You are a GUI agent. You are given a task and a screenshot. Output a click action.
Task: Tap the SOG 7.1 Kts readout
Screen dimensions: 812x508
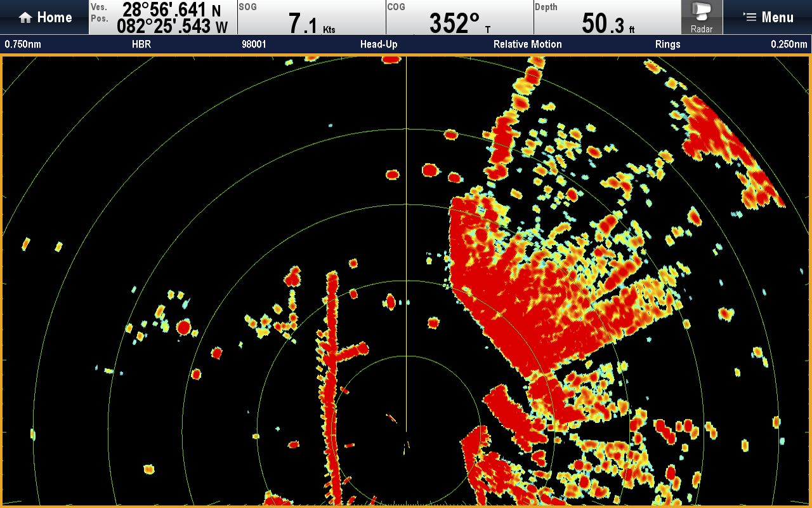311,17
